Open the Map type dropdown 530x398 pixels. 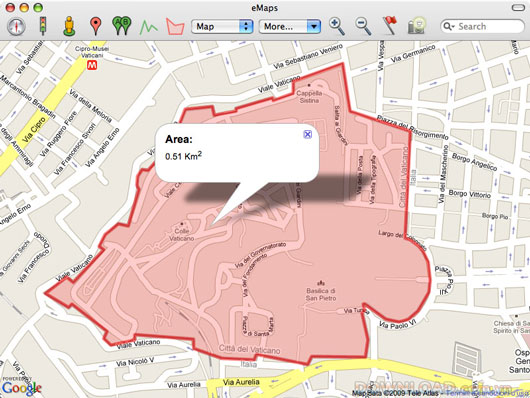222,26
